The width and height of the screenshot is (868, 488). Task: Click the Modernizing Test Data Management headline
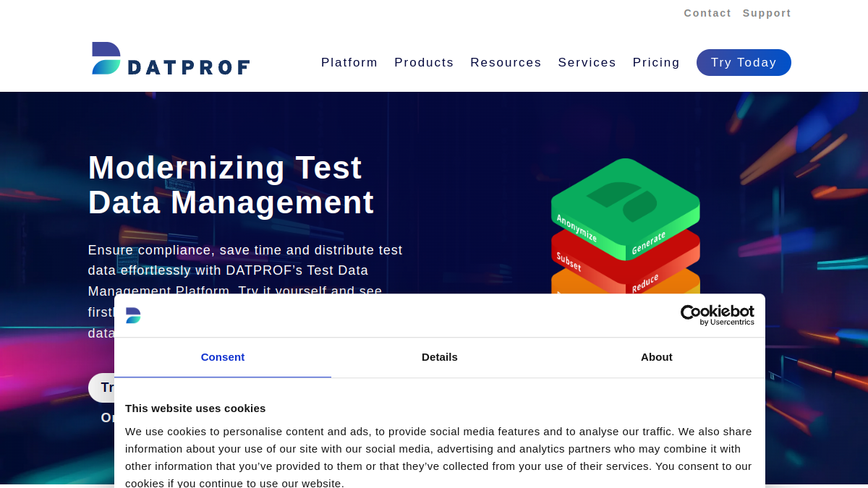pos(231,185)
